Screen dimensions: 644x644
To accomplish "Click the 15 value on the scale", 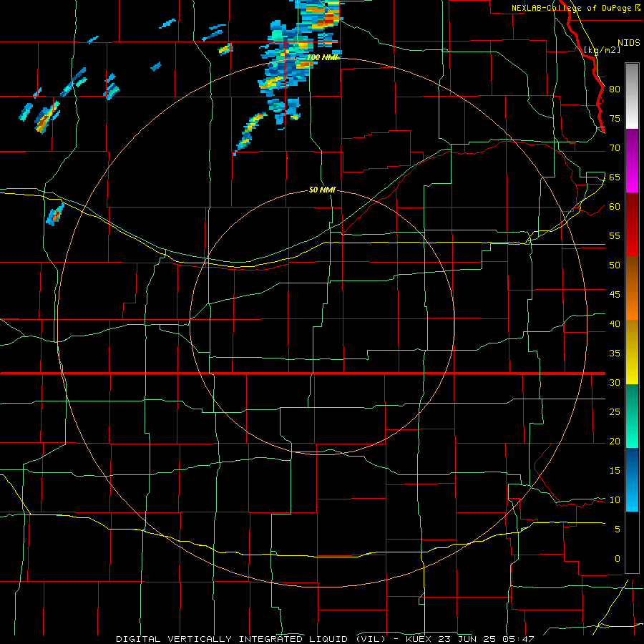I will point(615,470).
